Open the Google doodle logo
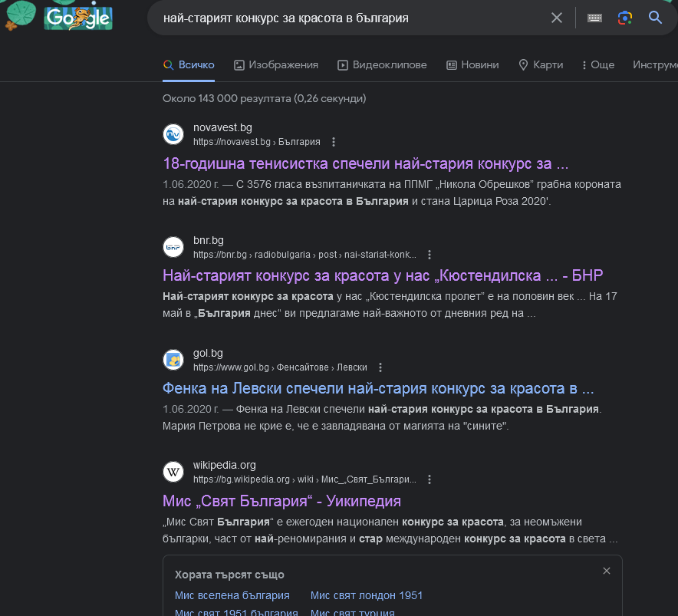 pos(78,18)
